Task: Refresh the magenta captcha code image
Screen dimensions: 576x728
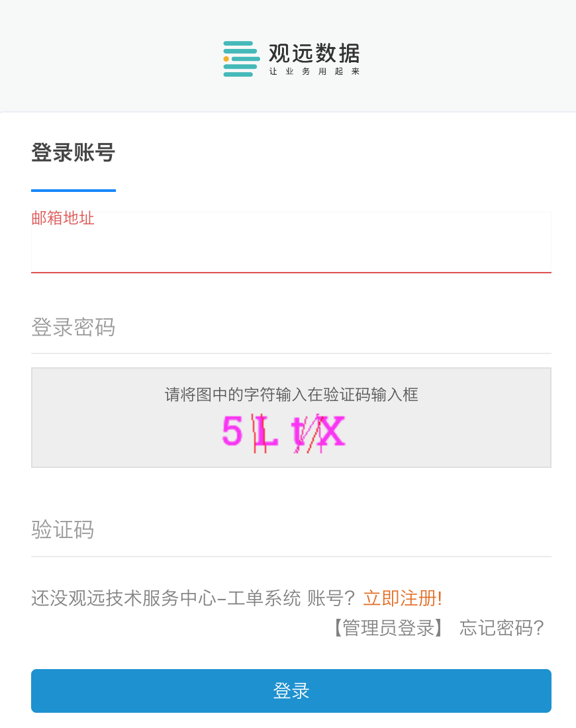Action: [x=283, y=432]
